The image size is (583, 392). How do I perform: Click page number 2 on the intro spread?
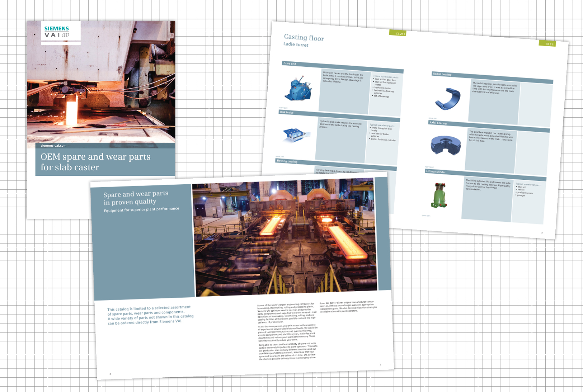click(x=110, y=374)
